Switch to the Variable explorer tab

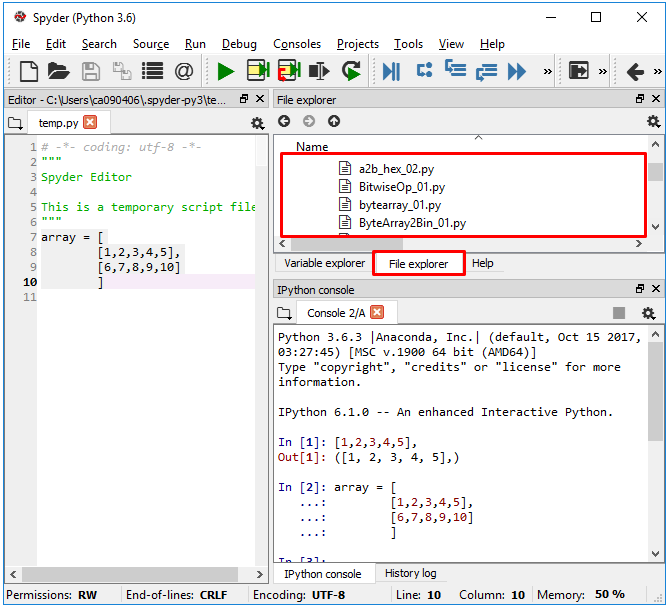click(x=324, y=263)
